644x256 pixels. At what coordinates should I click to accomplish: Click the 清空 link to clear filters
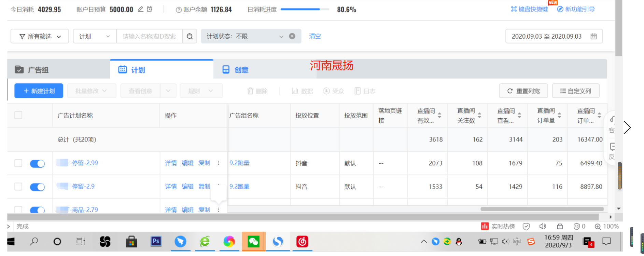point(315,36)
